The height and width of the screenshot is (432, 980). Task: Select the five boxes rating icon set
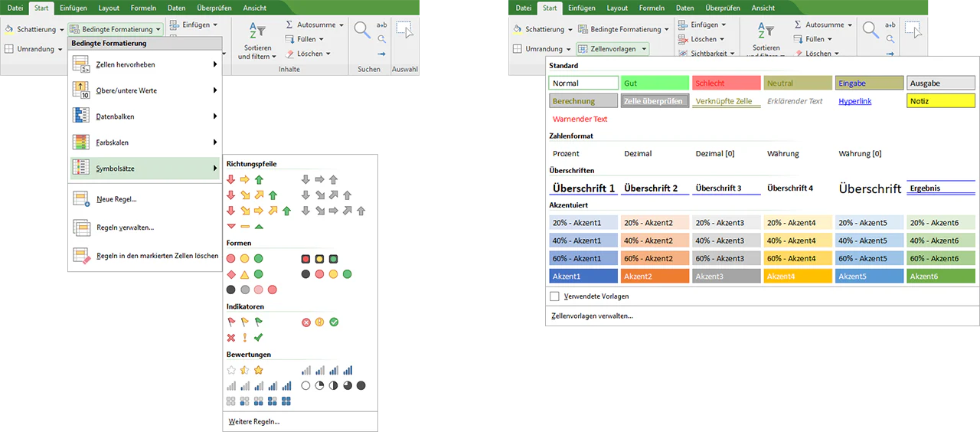pos(260,401)
